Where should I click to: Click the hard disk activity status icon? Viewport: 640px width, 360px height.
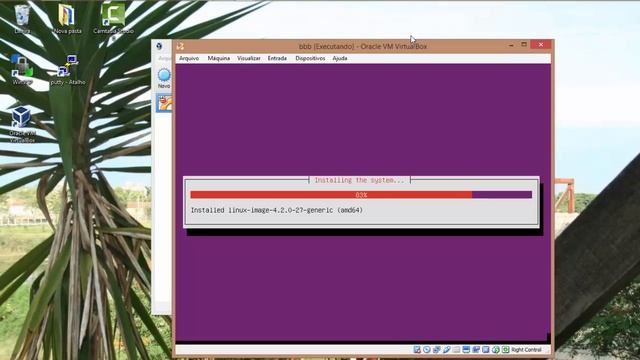coord(417,350)
